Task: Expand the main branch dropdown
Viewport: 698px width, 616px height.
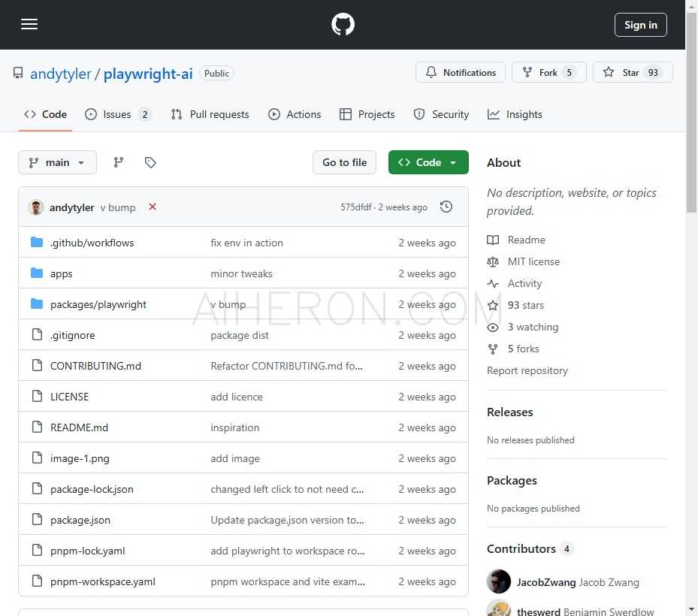Action: click(57, 162)
